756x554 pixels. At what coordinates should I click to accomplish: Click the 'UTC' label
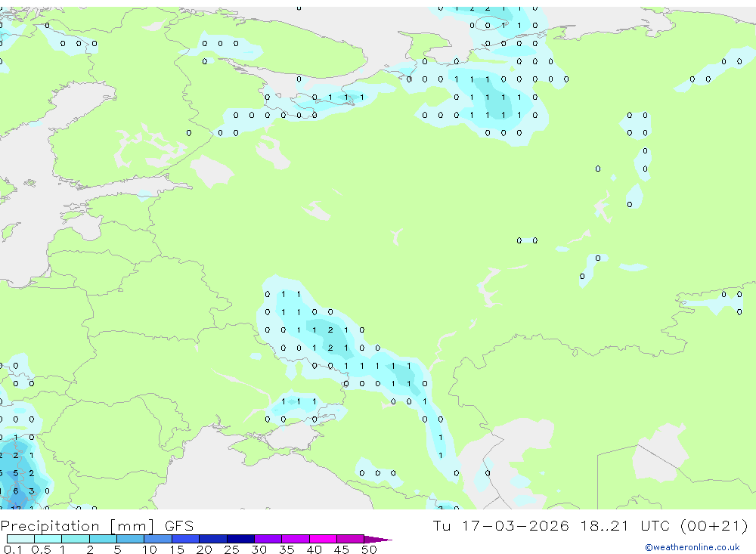click(x=655, y=525)
